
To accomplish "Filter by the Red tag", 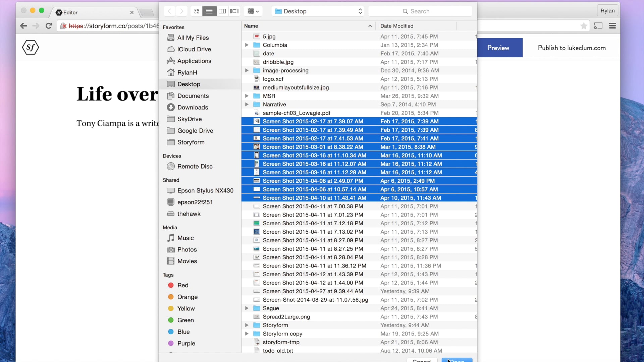I will tap(200, 285).
